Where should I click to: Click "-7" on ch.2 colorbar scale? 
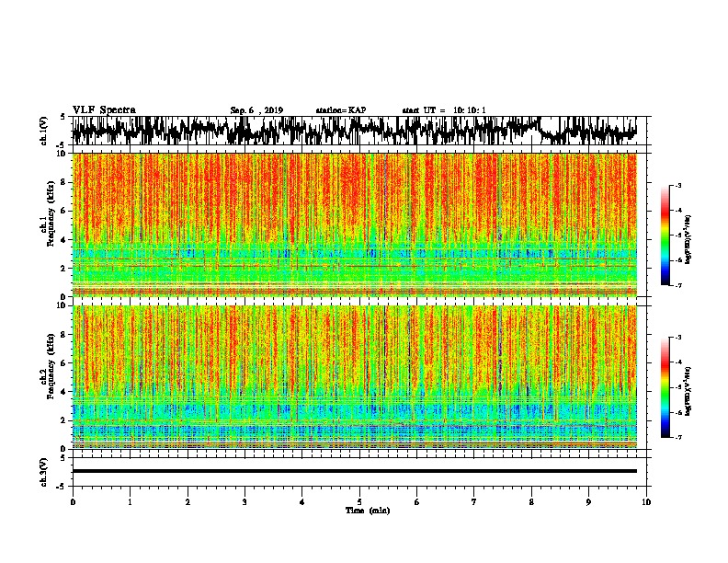677,437
